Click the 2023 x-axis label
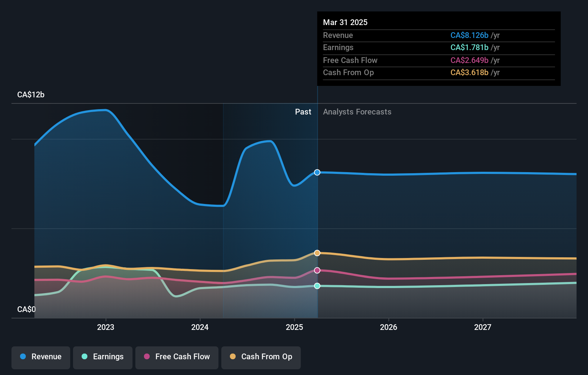The width and height of the screenshot is (588, 375). click(106, 327)
